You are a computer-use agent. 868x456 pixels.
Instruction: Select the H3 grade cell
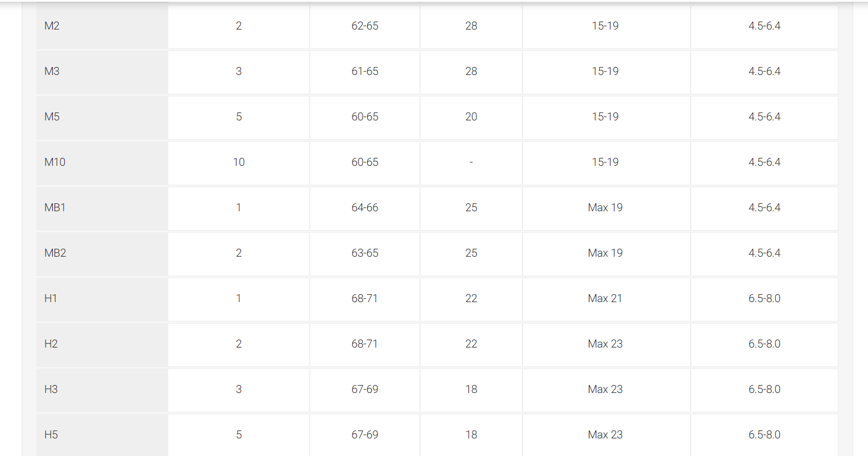102,390
